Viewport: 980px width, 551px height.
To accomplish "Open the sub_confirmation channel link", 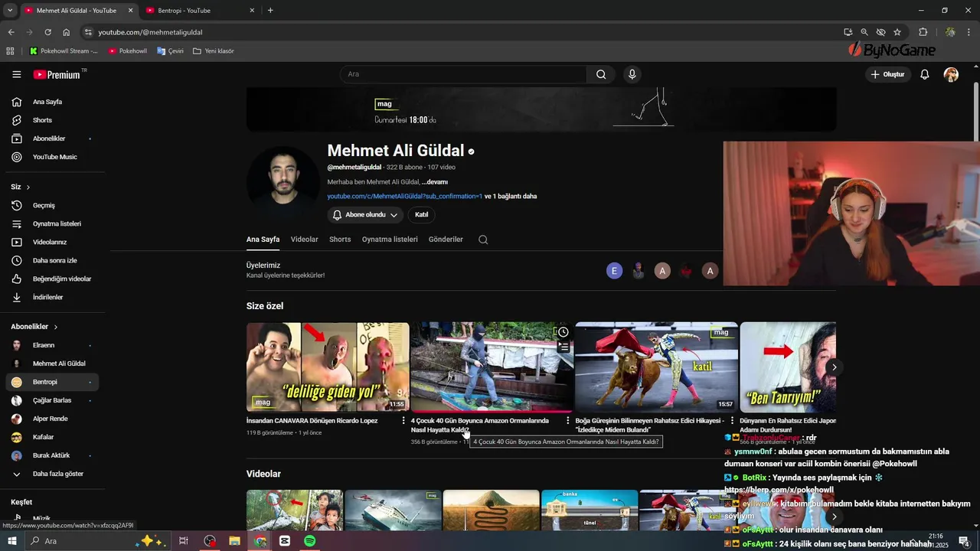I will tap(404, 196).
